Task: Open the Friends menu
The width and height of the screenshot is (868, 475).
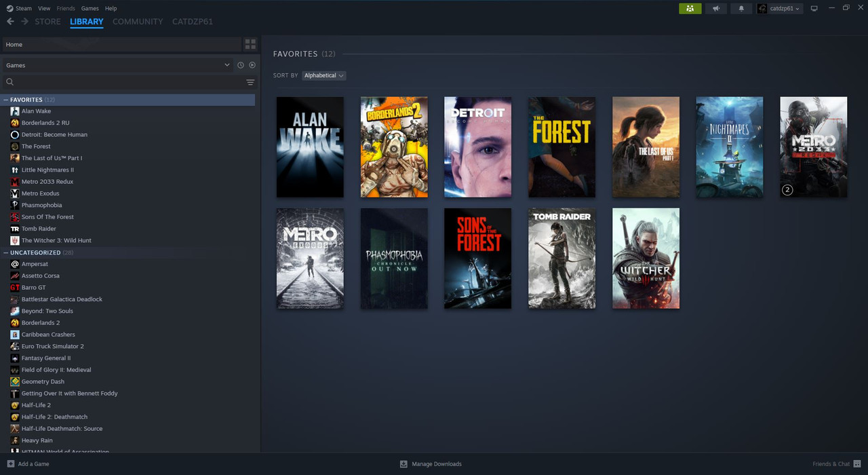Action: [x=66, y=8]
